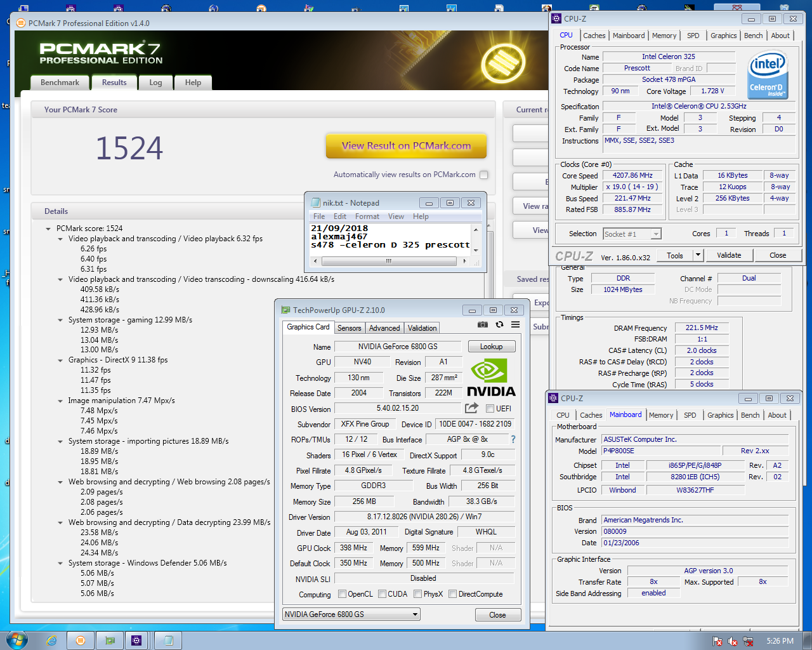Switch to Log tab in PCMark
Image resolution: width=812 pixels, height=650 pixels.
(155, 83)
